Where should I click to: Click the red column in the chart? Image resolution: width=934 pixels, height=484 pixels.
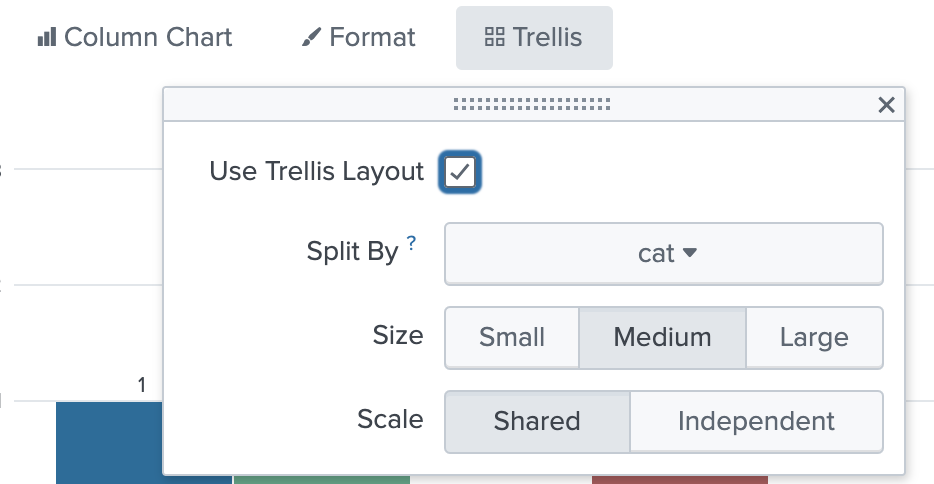680,480
